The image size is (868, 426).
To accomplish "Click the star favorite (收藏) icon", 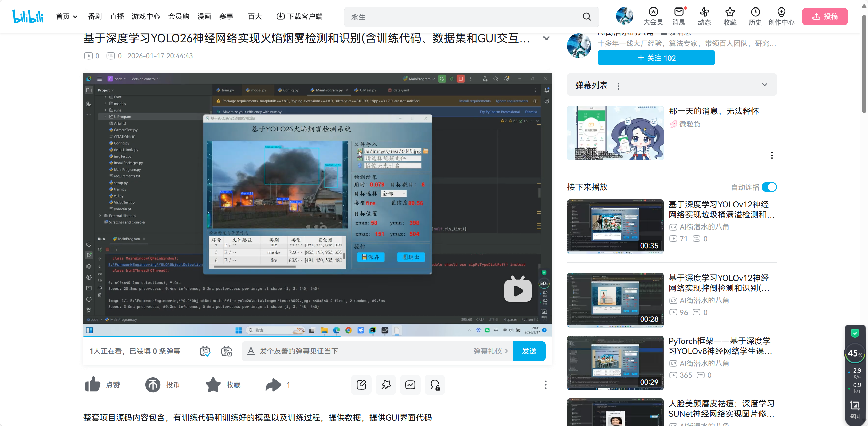I will click(213, 385).
